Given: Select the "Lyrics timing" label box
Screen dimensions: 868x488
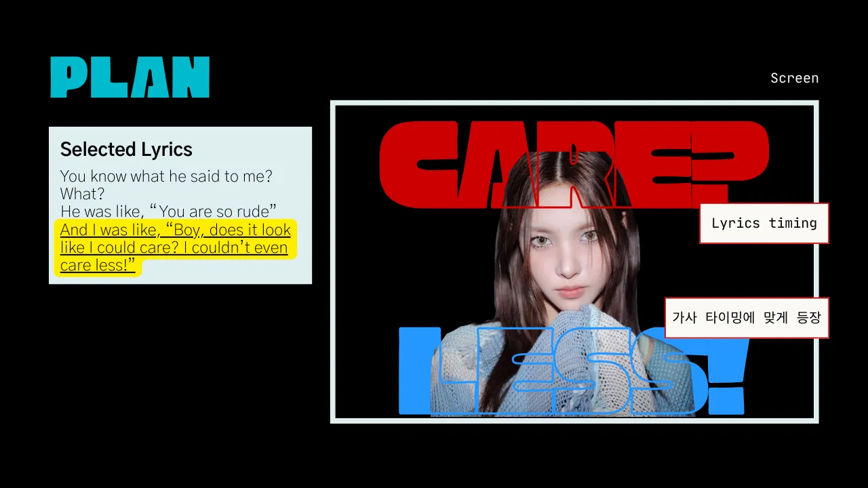Looking at the screenshot, I should pyautogui.click(x=764, y=224).
